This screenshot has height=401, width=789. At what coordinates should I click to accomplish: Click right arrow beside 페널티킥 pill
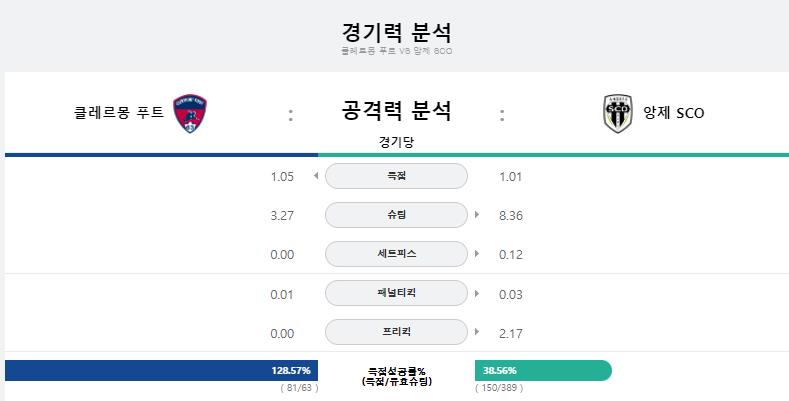point(477,293)
